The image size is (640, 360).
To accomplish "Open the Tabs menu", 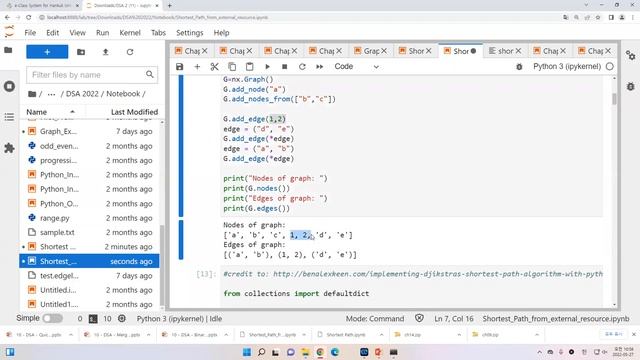I will tap(158, 33).
